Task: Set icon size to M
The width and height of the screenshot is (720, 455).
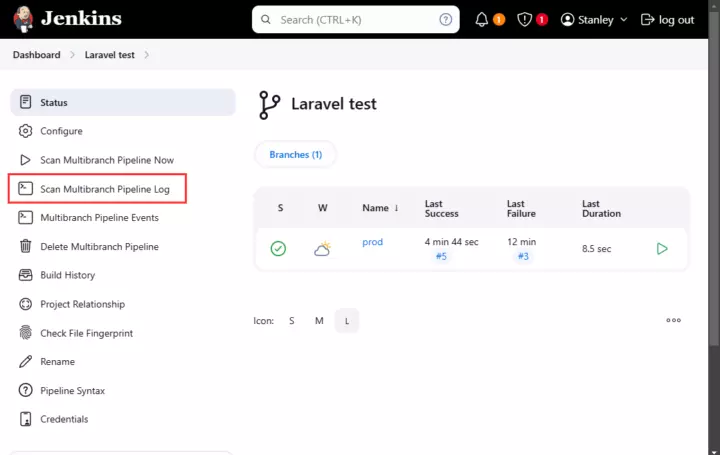Action: point(319,320)
